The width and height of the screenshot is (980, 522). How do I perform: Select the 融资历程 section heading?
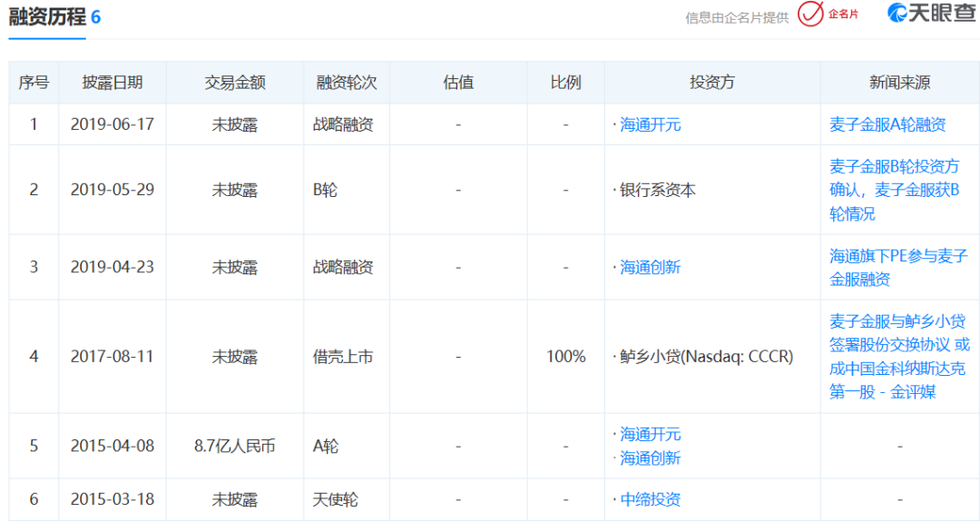click(x=47, y=16)
